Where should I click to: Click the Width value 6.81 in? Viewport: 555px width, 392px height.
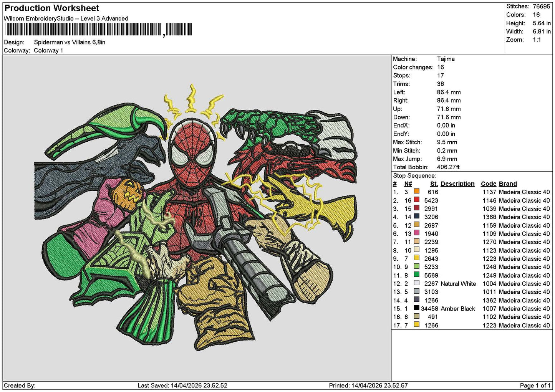542,31
